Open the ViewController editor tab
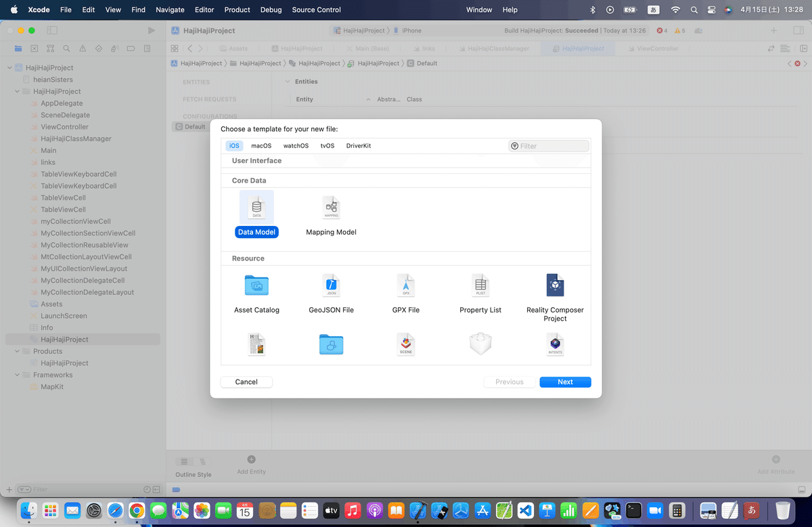This screenshot has height=527, width=812. click(653, 49)
